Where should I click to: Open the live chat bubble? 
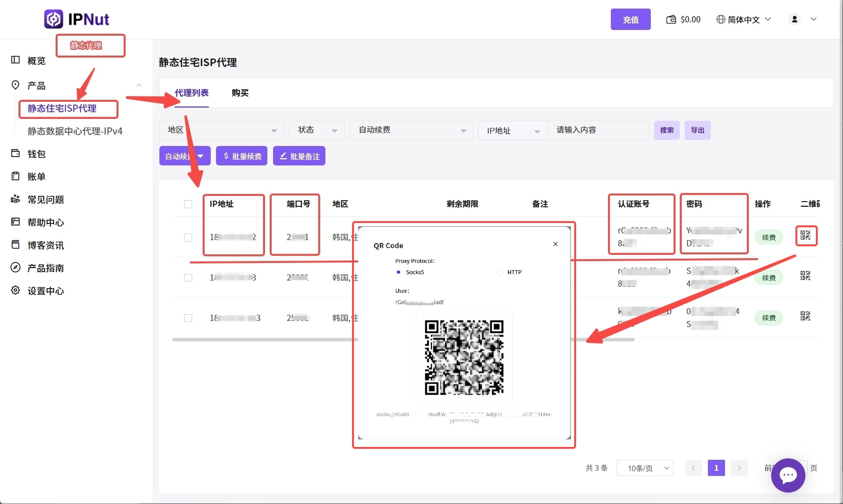[x=788, y=475]
